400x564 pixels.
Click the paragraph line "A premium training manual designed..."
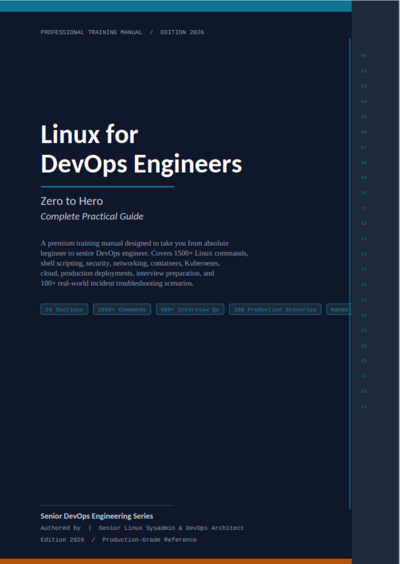135,243
